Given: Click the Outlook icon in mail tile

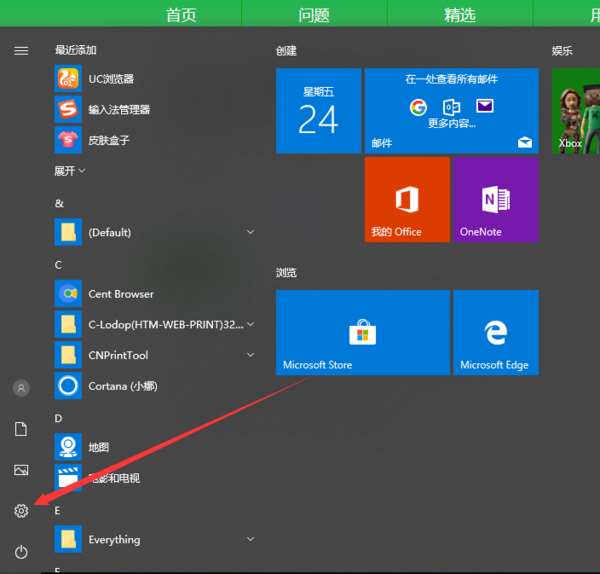Looking at the screenshot, I should [452, 107].
